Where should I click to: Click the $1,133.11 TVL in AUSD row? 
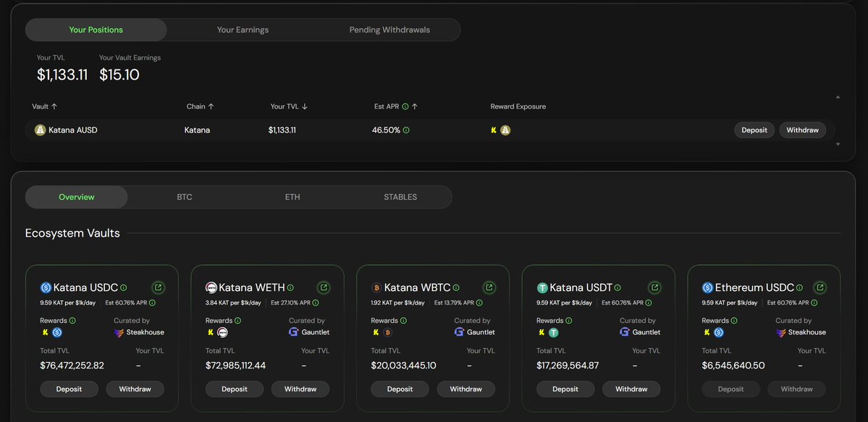282,130
